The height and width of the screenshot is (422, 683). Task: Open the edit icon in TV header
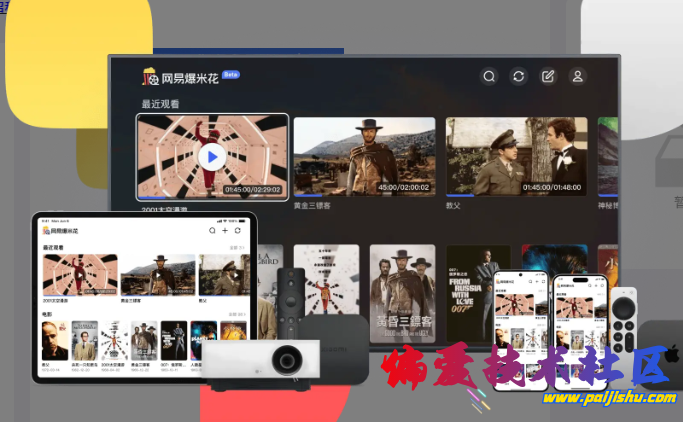pyautogui.click(x=548, y=76)
